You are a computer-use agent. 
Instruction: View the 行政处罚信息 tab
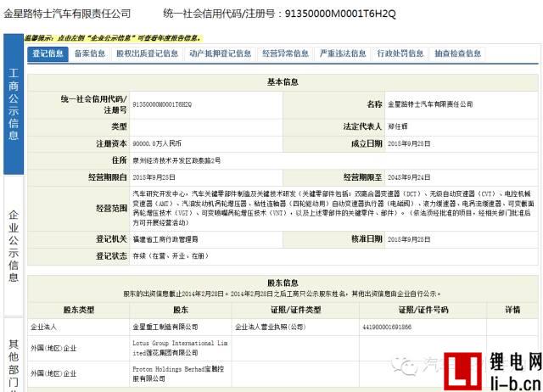point(400,53)
